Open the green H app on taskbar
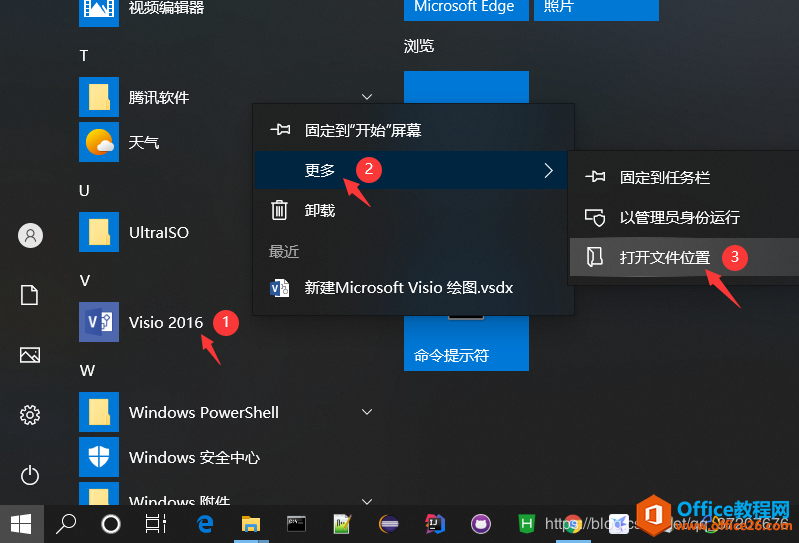 click(526, 523)
